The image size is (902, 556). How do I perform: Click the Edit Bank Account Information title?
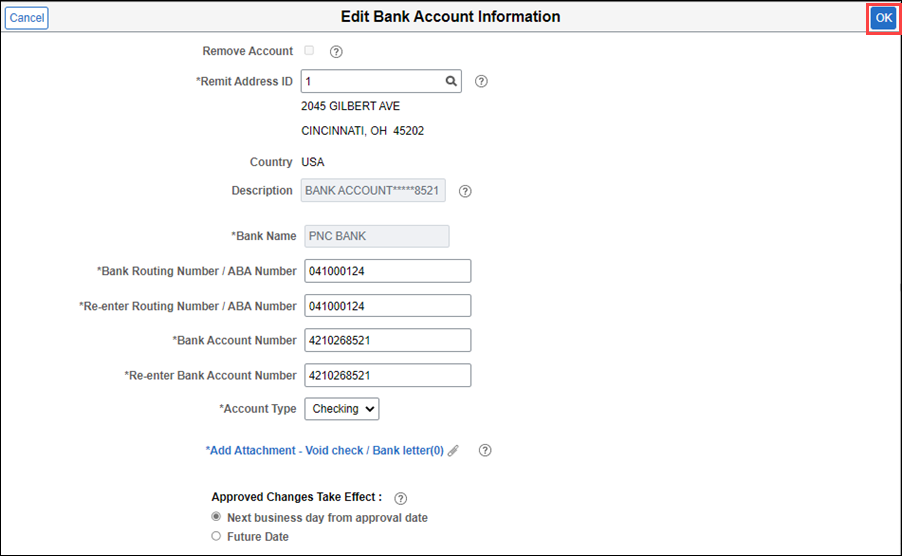point(450,17)
